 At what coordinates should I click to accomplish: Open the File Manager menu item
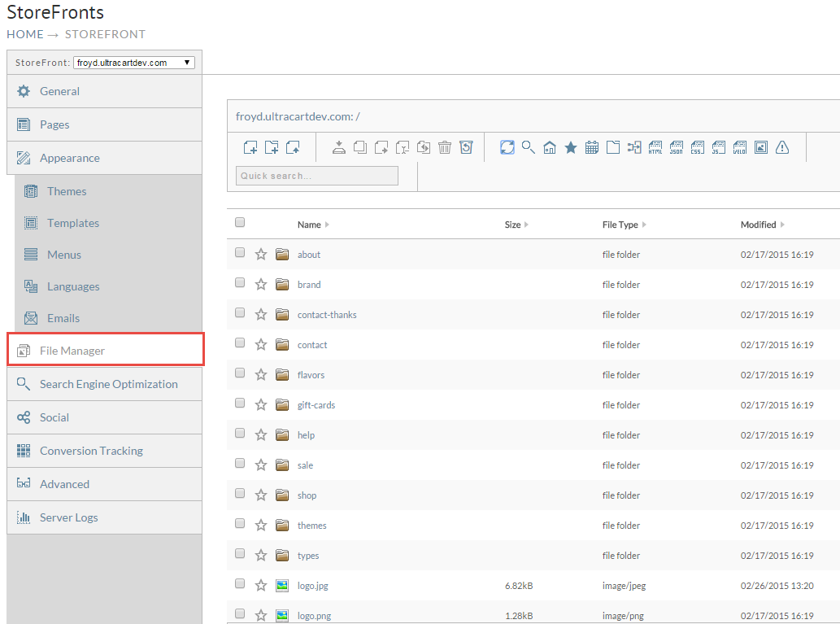click(106, 350)
